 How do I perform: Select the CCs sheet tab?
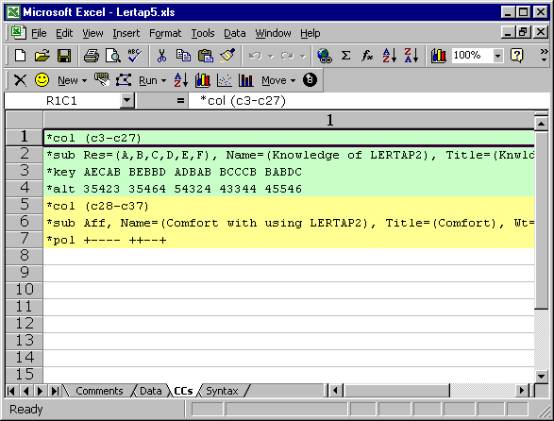[183, 391]
